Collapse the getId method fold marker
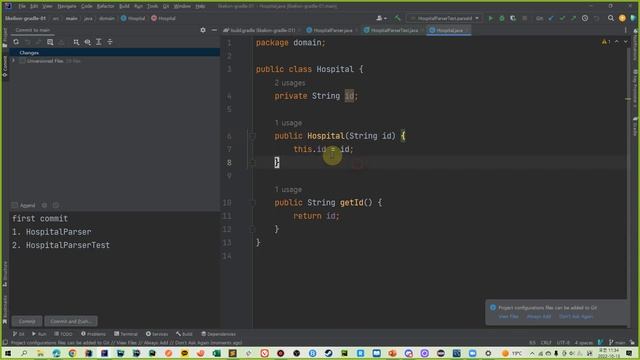Screen dimensions: 640x360 pyautogui.click(x=252, y=203)
